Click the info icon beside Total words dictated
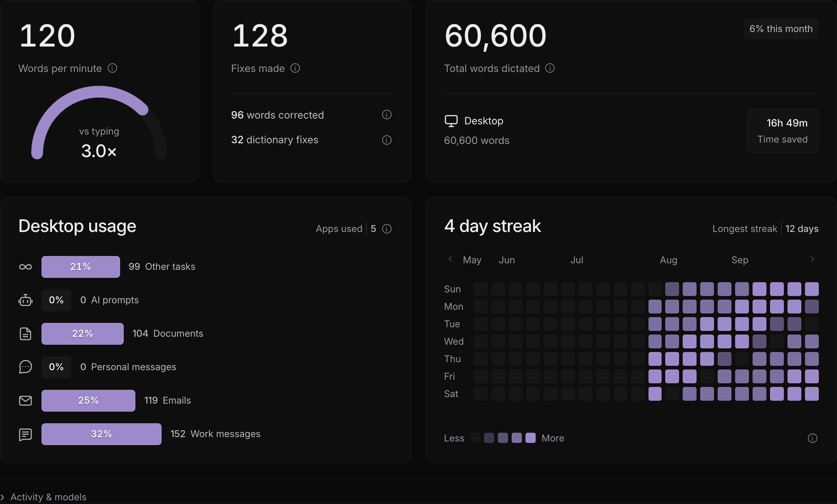The height and width of the screenshot is (504, 837). (x=550, y=68)
